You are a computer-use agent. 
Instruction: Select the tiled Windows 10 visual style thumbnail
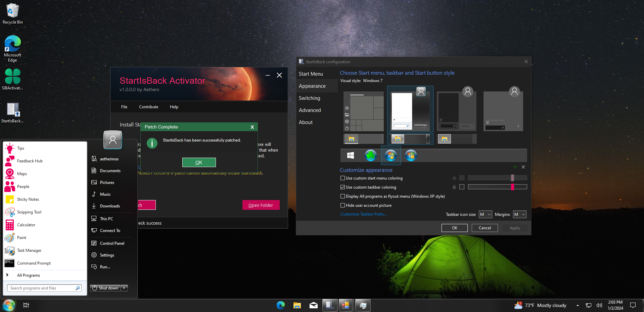coord(364,111)
